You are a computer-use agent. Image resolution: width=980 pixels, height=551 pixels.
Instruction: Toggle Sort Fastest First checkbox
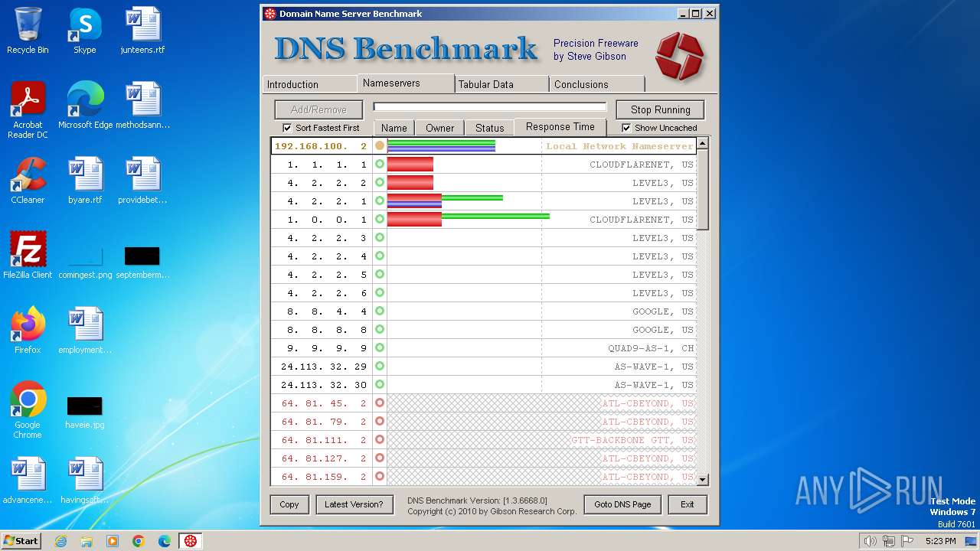(x=287, y=128)
